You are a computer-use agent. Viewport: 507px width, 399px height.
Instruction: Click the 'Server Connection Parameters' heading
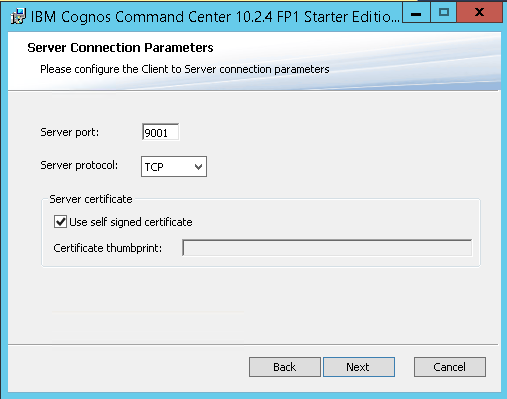pyautogui.click(x=120, y=48)
